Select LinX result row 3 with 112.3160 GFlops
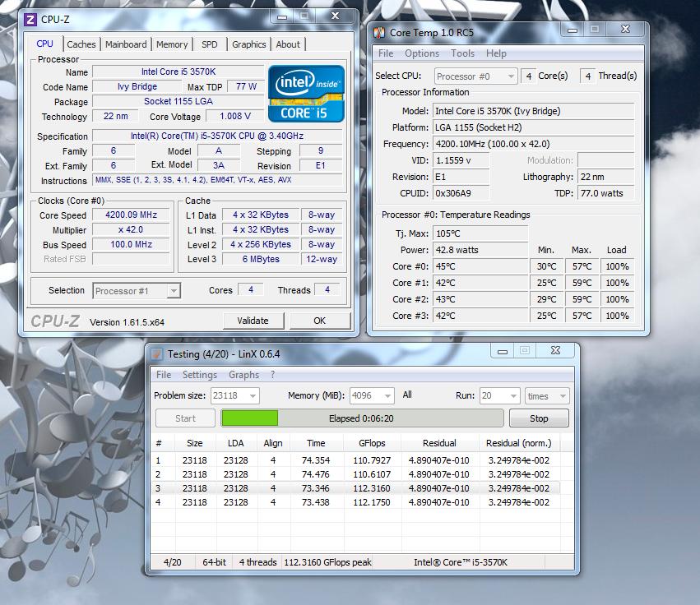 click(355, 488)
